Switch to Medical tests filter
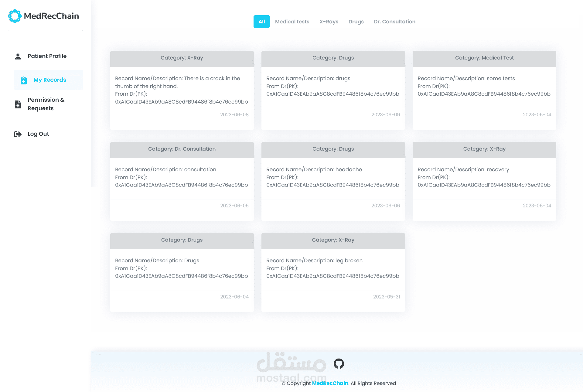 [292, 22]
